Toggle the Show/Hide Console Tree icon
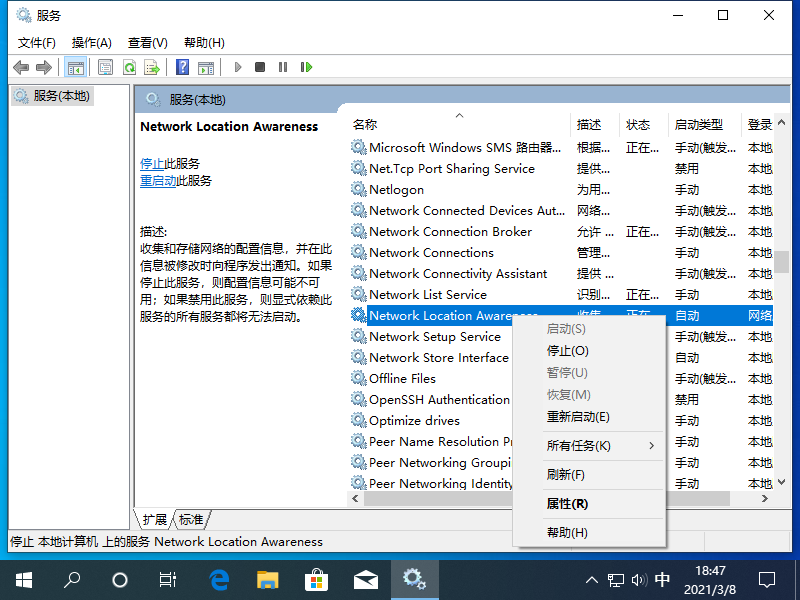This screenshot has width=800, height=600. 74,67
